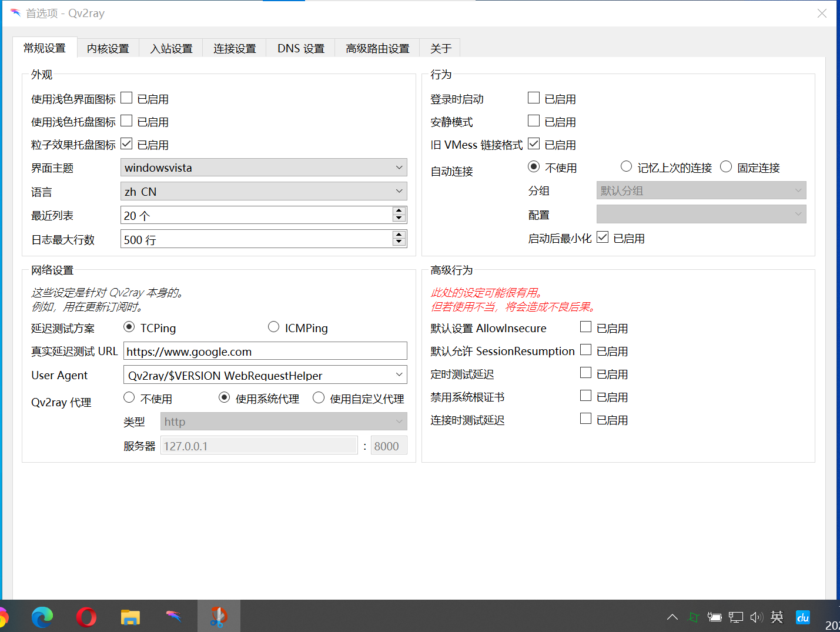Select the ICMPing delay test option
This screenshot has width=840, height=632.
click(x=273, y=326)
